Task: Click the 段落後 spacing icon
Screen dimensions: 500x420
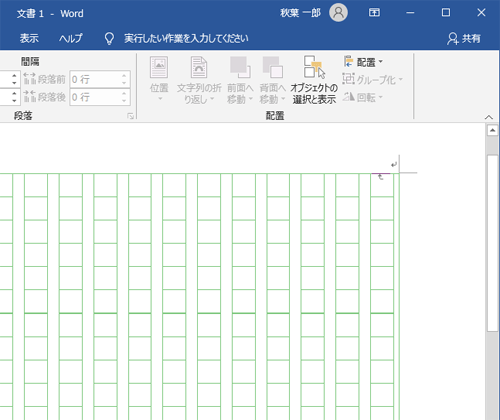Action: tap(29, 96)
